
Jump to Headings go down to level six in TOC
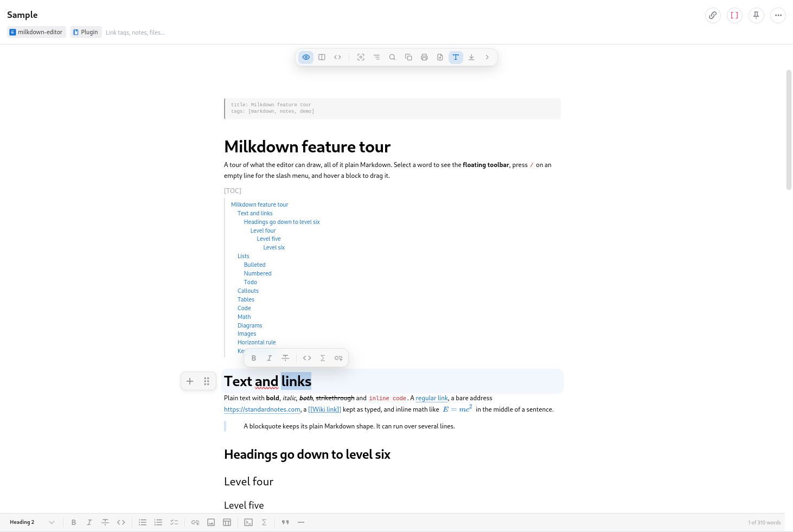tap(282, 222)
